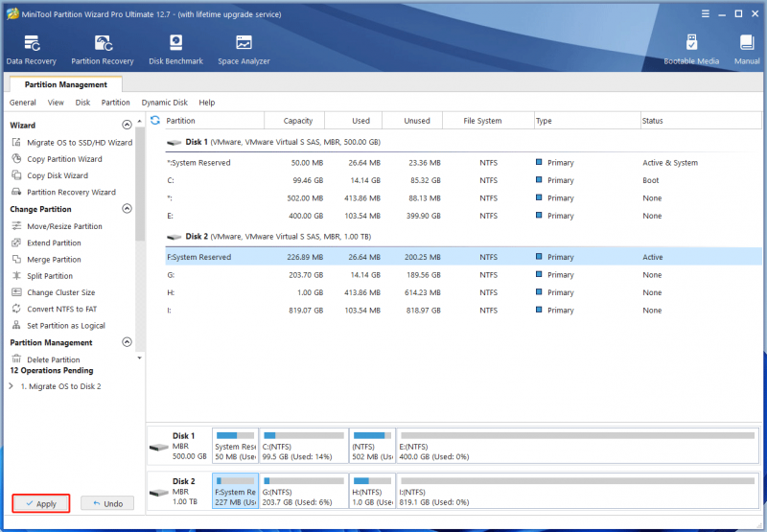Screen dimensions: 767x532
Task: Open the Bootable Media builder
Action: click(691, 50)
